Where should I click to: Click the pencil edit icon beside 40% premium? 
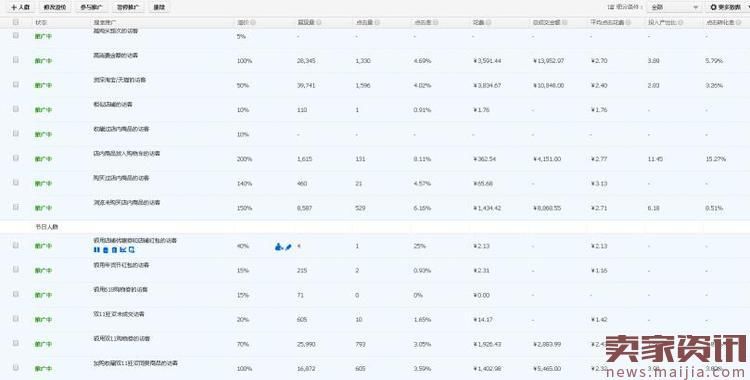288,247
